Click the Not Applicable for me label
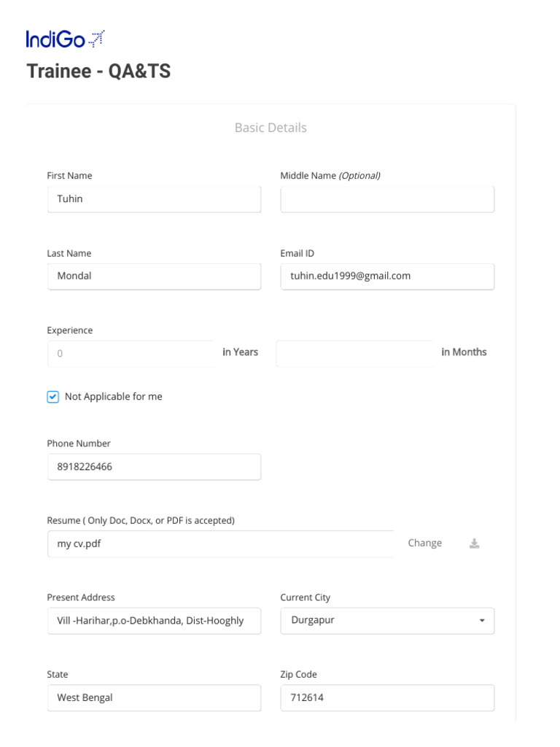This screenshot has width=560, height=747. click(x=114, y=397)
